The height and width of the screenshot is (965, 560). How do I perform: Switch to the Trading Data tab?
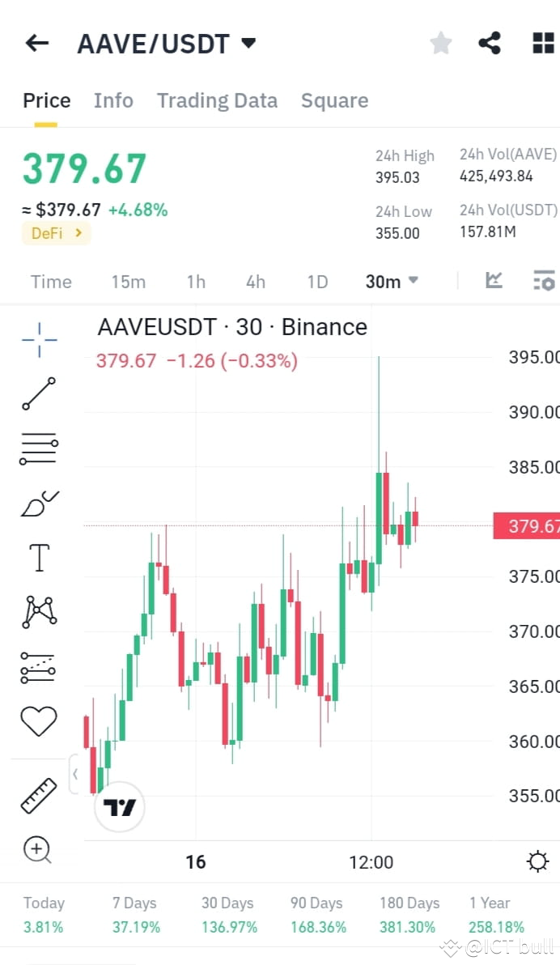coord(217,100)
